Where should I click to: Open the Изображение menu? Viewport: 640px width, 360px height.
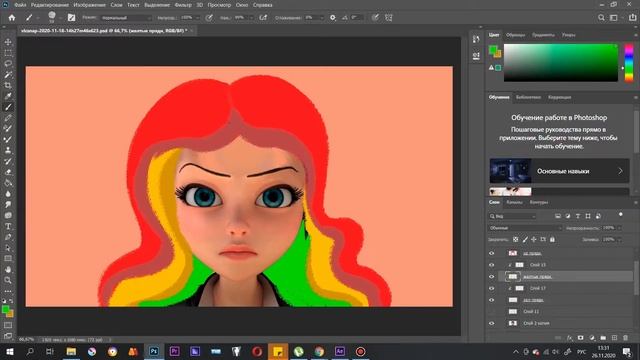tap(89, 5)
